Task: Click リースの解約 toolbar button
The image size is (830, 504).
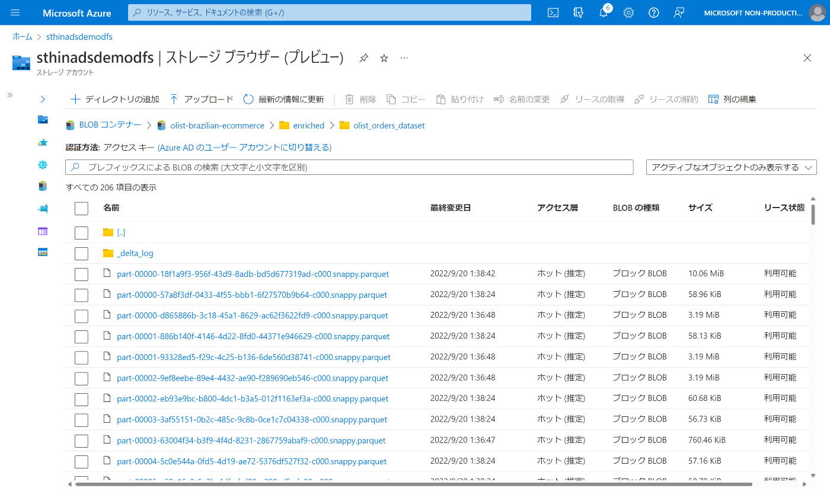Action: pyautogui.click(x=666, y=100)
